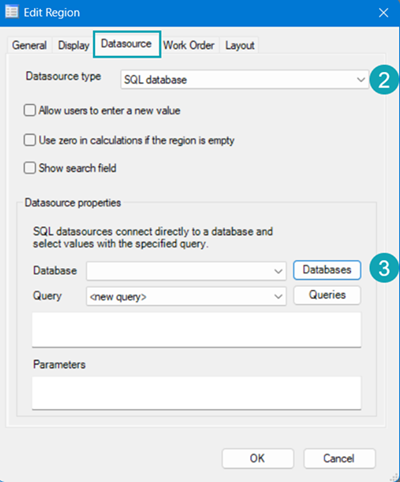Click the teal step 3 marker
The width and height of the screenshot is (400, 482).
(384, 268)
